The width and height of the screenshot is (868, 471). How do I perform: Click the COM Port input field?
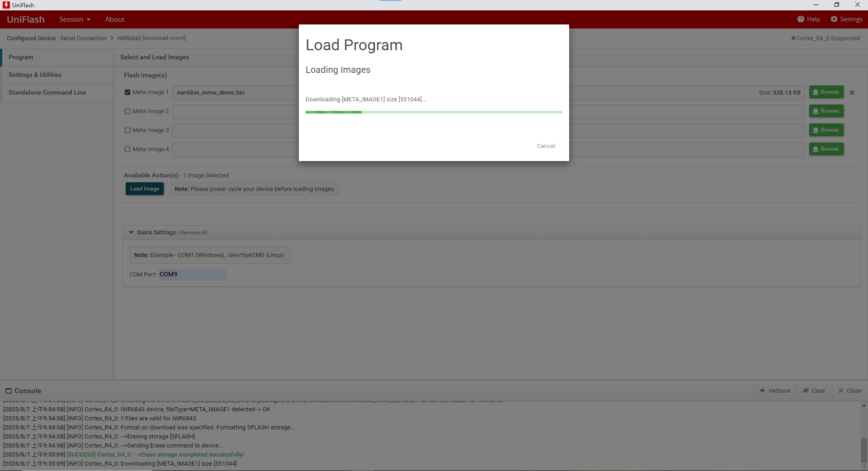[192, 275]
